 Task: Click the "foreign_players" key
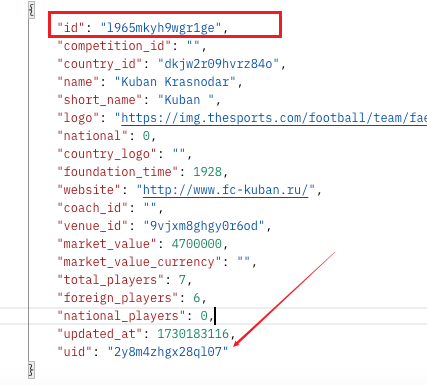118,298
